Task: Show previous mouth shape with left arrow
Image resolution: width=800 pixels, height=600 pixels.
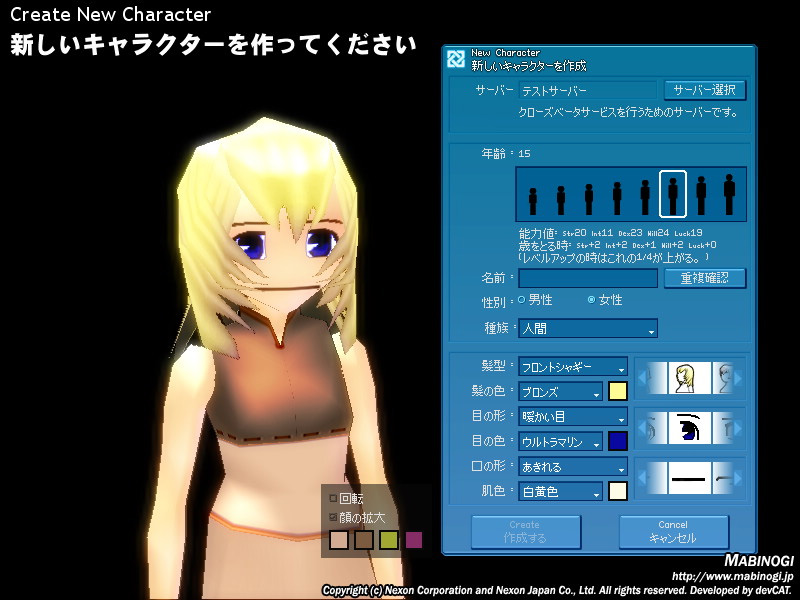Action: point(642,478)
